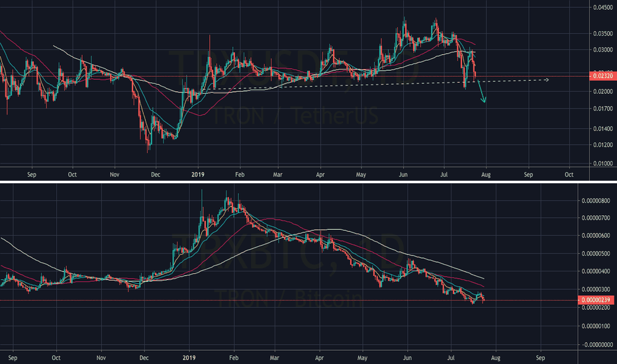The height and width of the screenshot is (364, 617).
Task: Click the -0.00000000 price axis label
Action: [596, 344]
